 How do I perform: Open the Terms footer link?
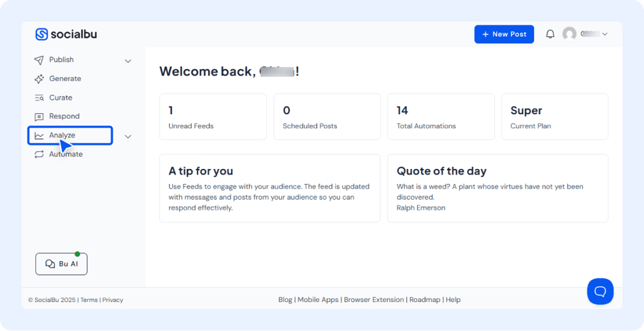coord(89,300)
